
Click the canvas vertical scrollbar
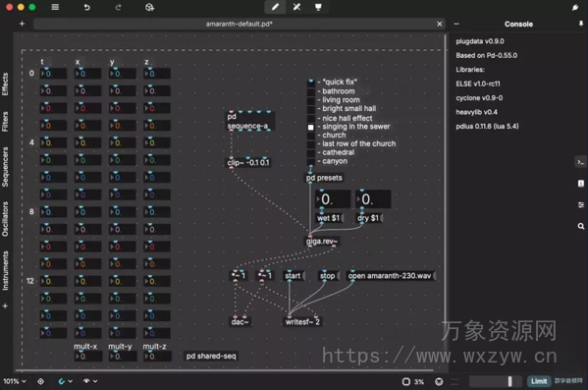(446, 202)
